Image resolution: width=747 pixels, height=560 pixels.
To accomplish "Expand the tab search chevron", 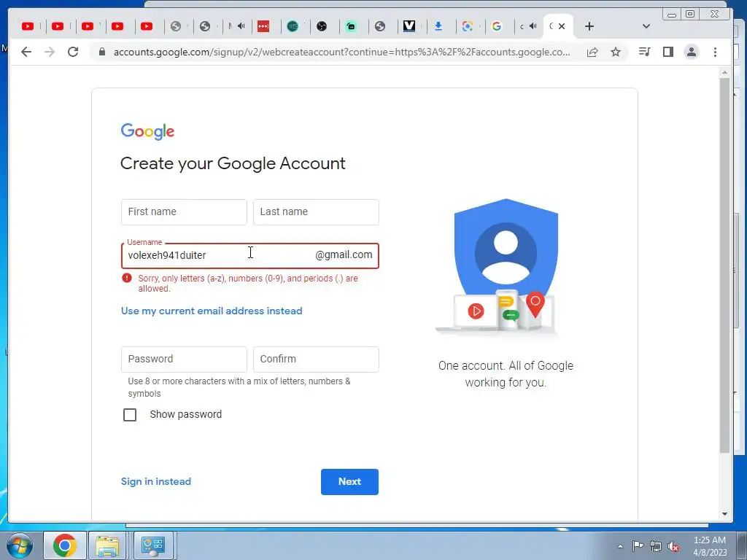I will [x=646, y=26].
